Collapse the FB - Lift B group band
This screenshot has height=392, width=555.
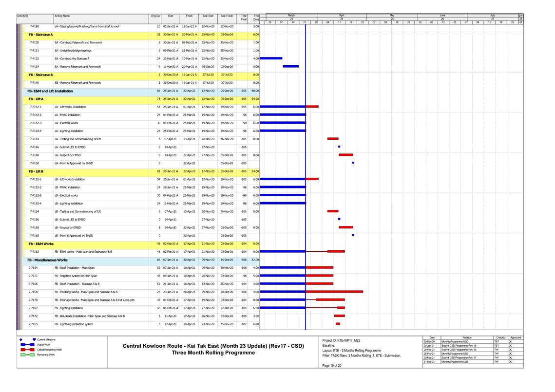pos(36,171)
